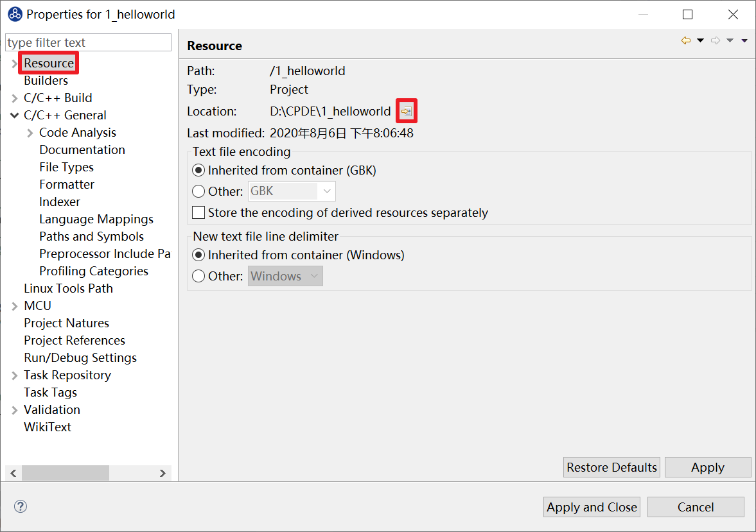Expand the C/C++ Build tree node
This screenshot has width=756, height=532.
tap(14, 98)
